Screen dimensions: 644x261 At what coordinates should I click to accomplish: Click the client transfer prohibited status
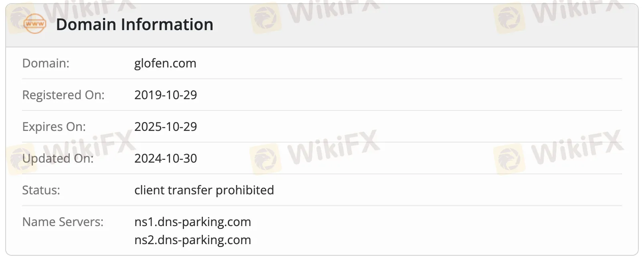[x=204, y=190]
